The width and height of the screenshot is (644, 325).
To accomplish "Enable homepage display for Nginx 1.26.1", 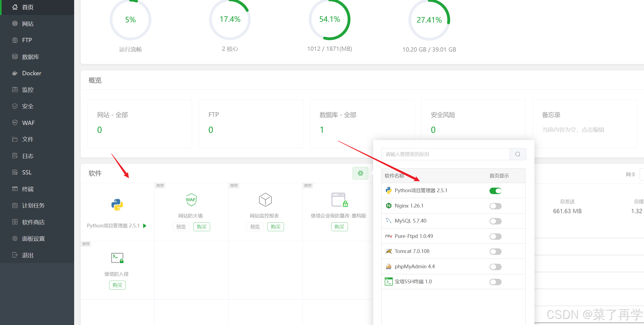I will coord(495,206).
